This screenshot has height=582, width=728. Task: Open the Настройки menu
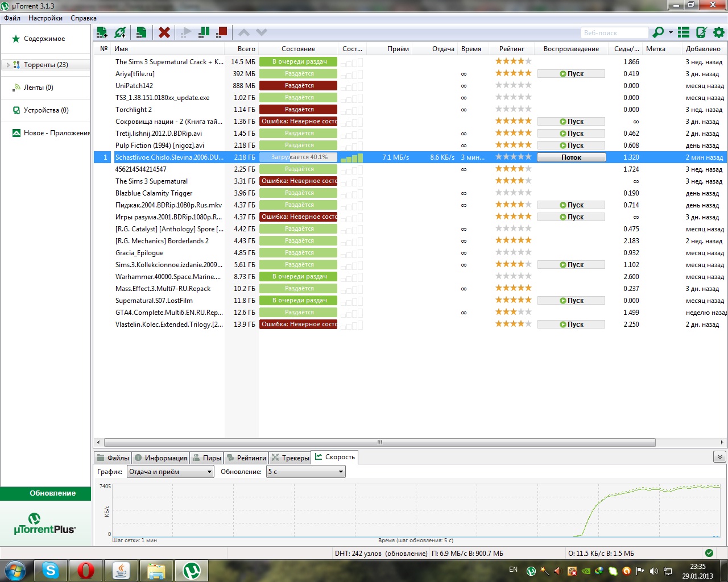click(x=45, y=18)
